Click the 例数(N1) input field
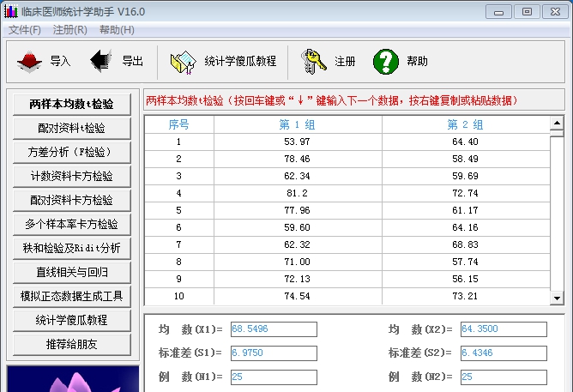Image resolution: width=573 pixels, height=392 pixels. 274,377
